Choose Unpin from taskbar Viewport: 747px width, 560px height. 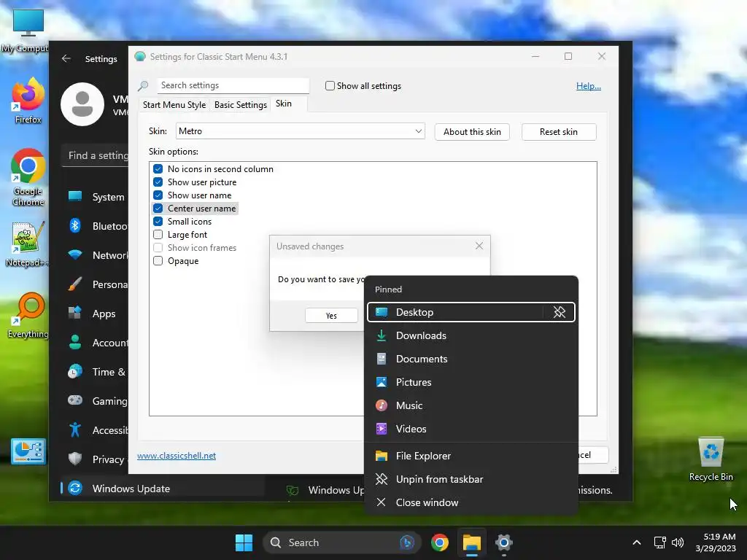[471, 479]
